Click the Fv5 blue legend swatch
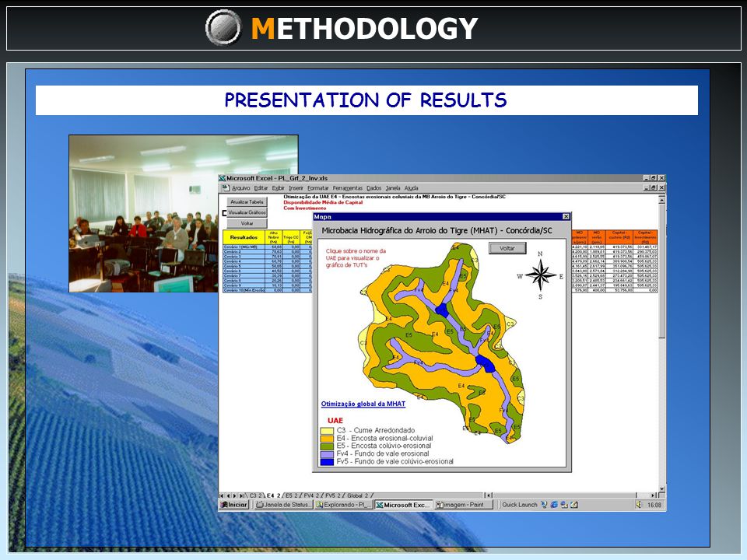The image size is (747, 560). 327,462
